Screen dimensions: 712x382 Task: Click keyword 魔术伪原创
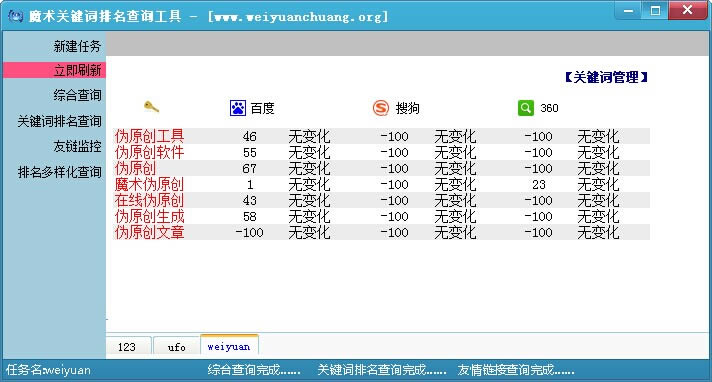[x=149, y=184]
